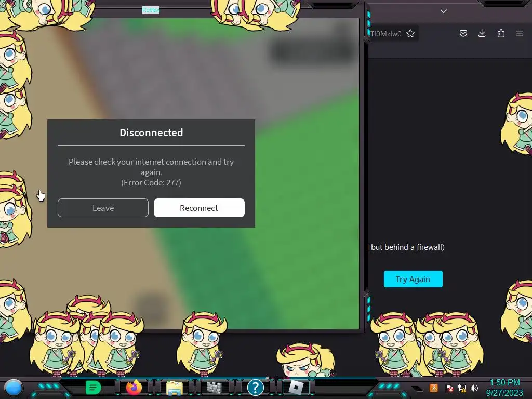The width and height of the screenshot is (532, 399).
Task: Open the Firefox extensions icon
Action: (501, 33)
